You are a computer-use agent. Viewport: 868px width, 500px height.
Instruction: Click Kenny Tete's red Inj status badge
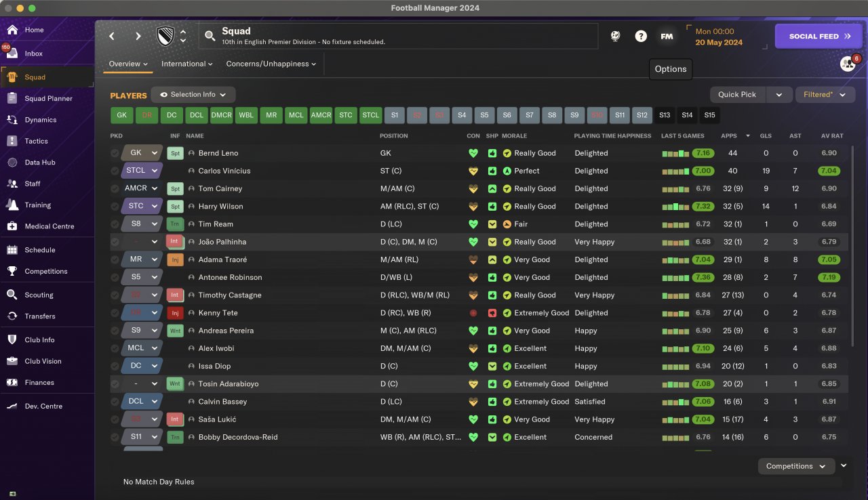coord(175,313)
